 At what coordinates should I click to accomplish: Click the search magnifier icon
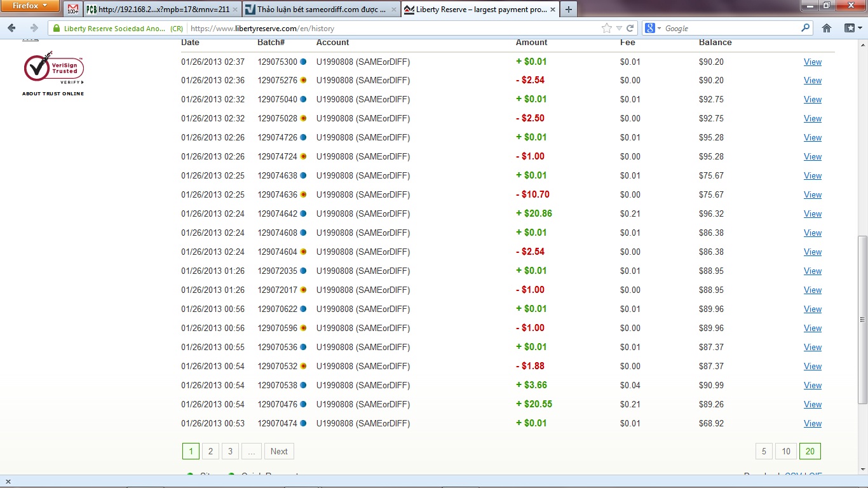[x=806, y=28]
